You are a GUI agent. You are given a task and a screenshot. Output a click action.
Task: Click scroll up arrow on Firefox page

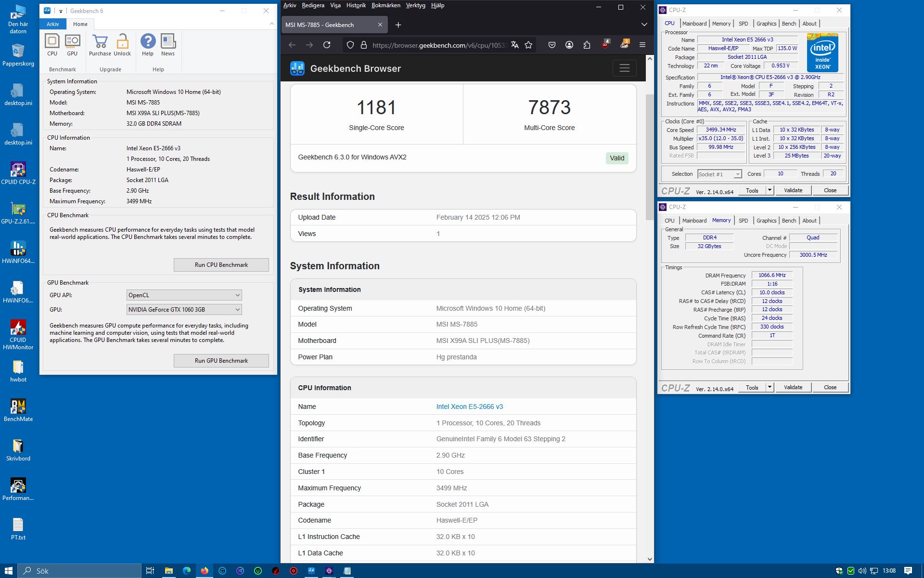tap(650, 59)
